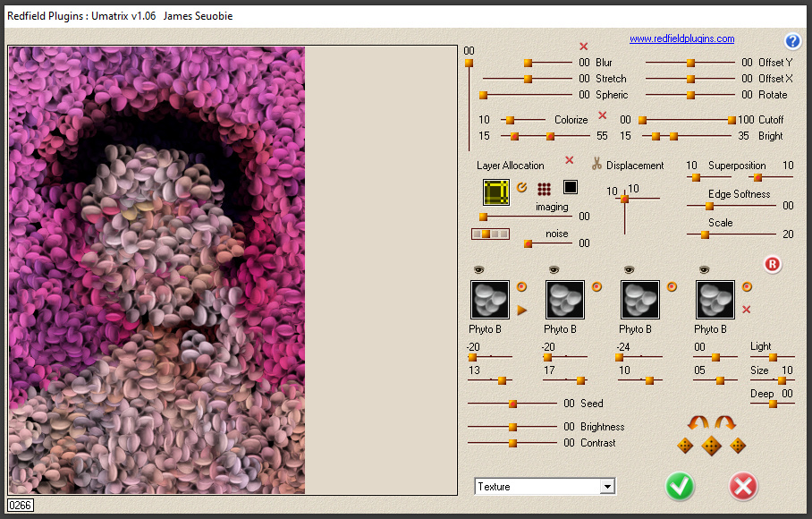Image resolution: width=812 pixels, height=519 pixels.
Task: Click the 0266 counter box
Action: point(21,505)
